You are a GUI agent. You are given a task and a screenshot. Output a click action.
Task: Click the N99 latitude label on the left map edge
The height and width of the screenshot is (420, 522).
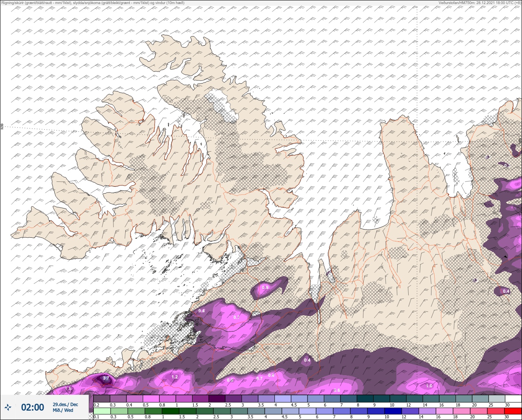pyautogui.click(x=2, y=127)
